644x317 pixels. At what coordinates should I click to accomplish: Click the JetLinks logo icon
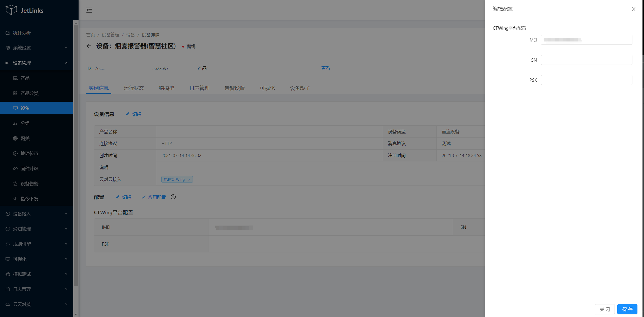pos(11,10)
